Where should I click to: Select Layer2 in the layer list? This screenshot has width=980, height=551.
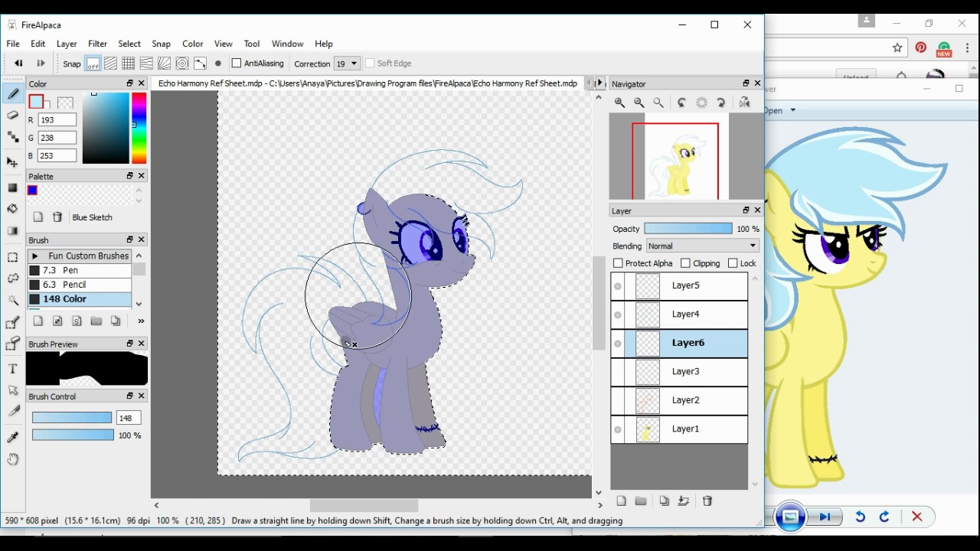click(679, 400)
